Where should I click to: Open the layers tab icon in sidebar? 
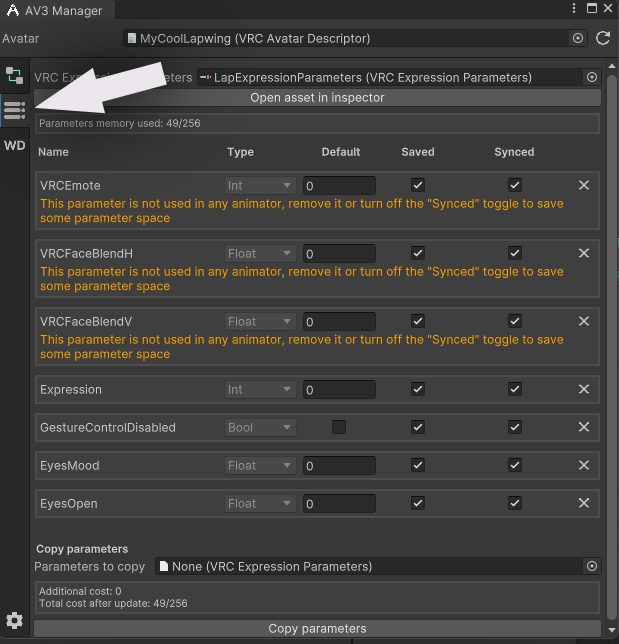tap(14, 76)
